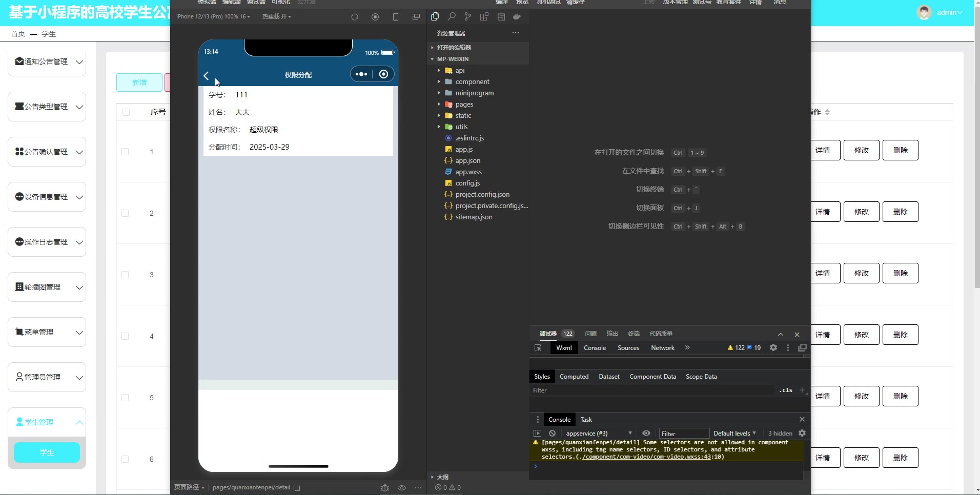Open the DevTools settings gear beside the warning counts
This screenshot has width=980, height=495.
773,348
